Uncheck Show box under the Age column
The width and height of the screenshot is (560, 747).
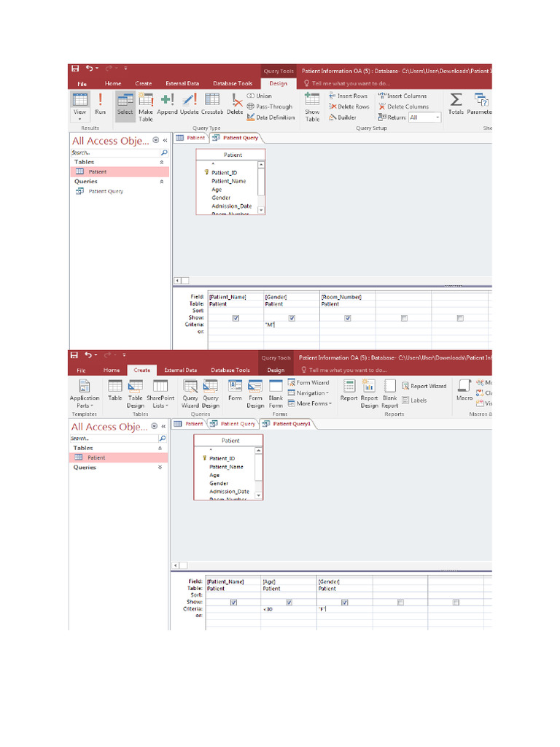[x=289, y=602]
